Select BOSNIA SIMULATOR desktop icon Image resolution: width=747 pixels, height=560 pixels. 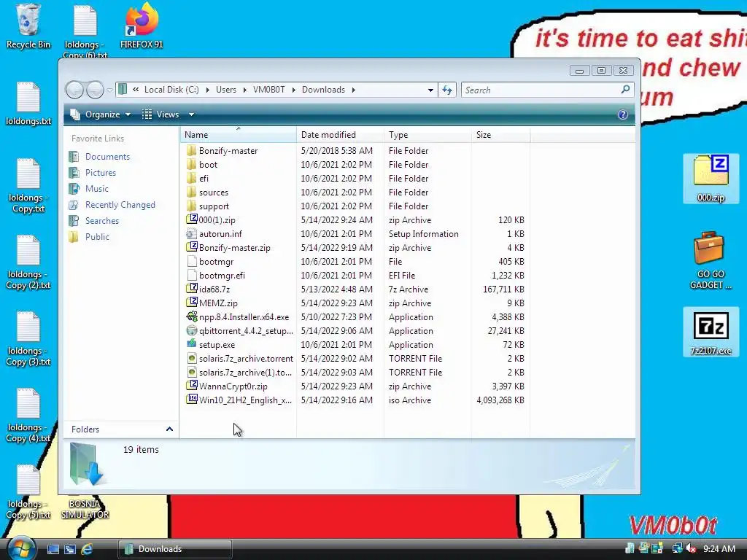pyautogui.click(x=85, y=508)
